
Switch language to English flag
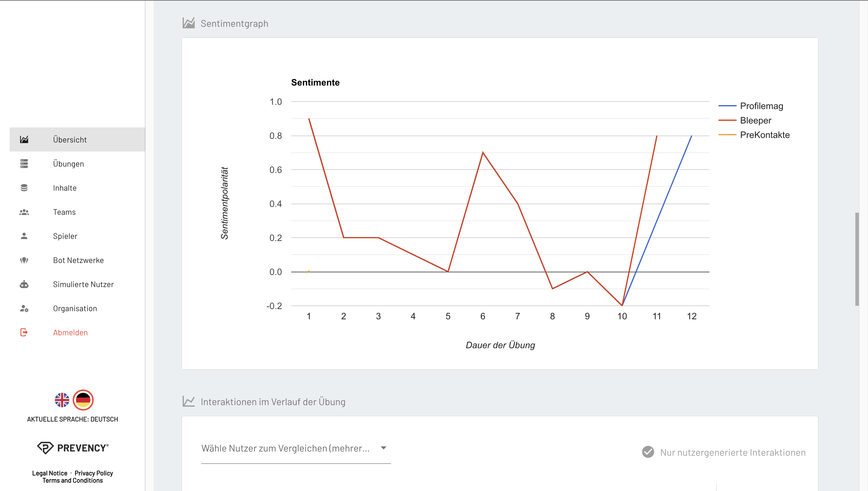click(62, 400)
